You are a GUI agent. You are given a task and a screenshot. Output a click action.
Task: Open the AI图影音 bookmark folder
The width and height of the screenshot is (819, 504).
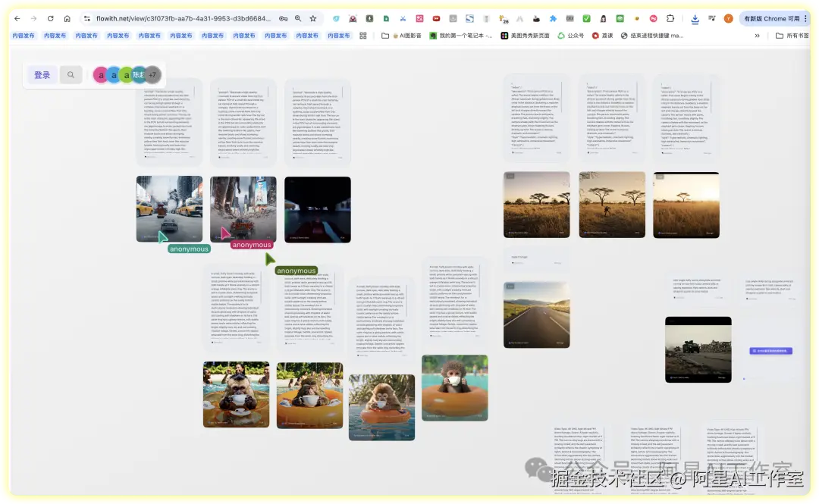[401, 36]
